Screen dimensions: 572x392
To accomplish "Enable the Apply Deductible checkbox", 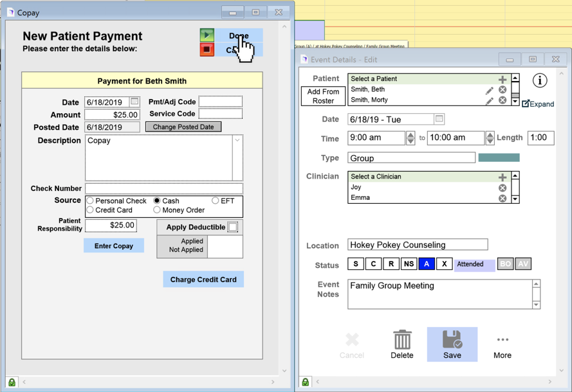I will point(233,227).
